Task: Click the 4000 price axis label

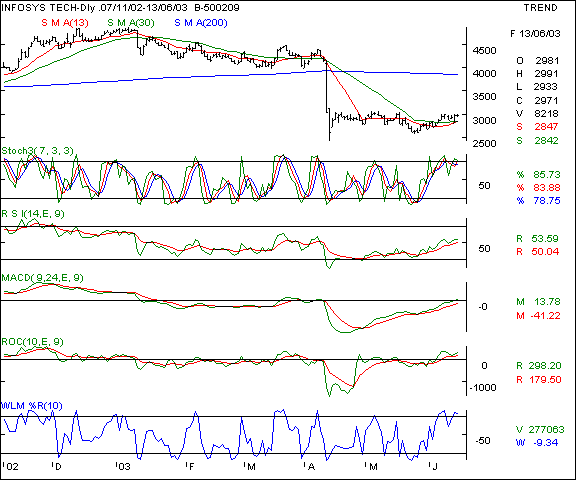Action: (485, 74)
